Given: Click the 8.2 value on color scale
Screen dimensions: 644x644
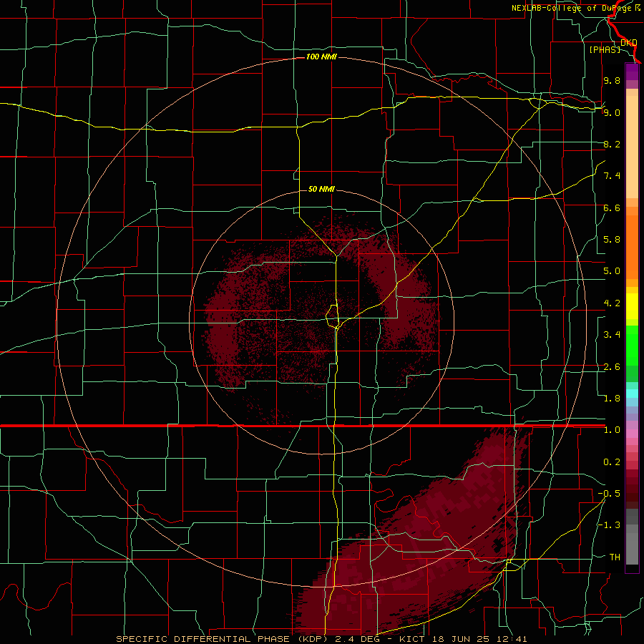Looking at the screenshot, I should pyautogui.click(x=612, y=144).
